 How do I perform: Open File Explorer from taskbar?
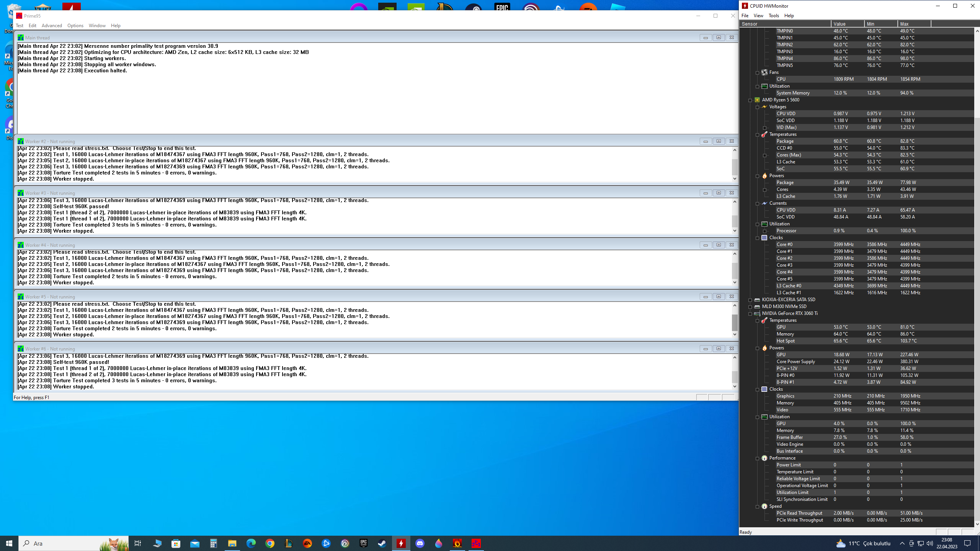[x=232, y=543]
